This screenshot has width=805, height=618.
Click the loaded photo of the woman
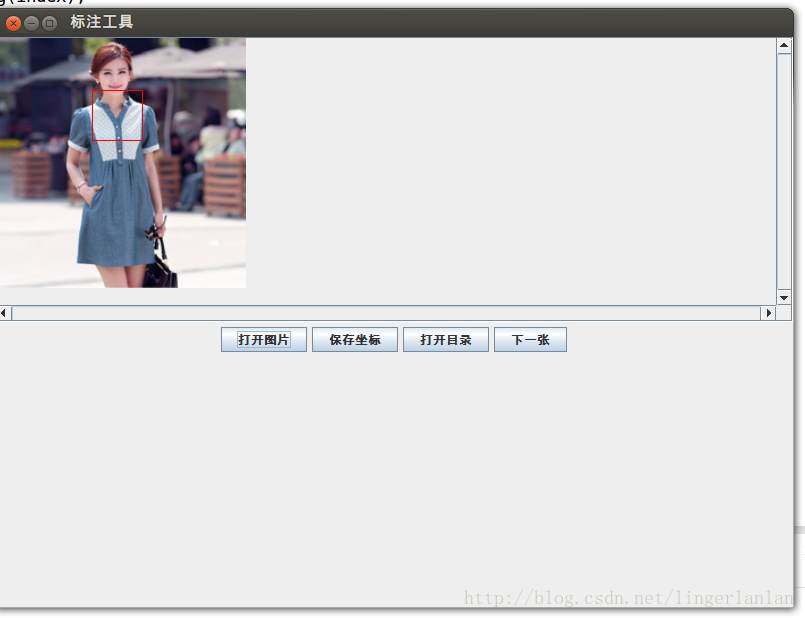pos(123,163)
